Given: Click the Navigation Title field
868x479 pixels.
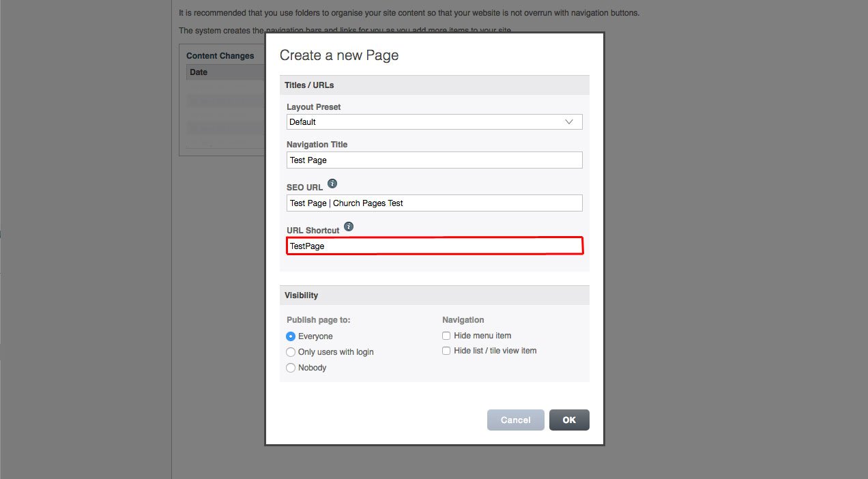Looking at the screenshot, I should (434, 160).
